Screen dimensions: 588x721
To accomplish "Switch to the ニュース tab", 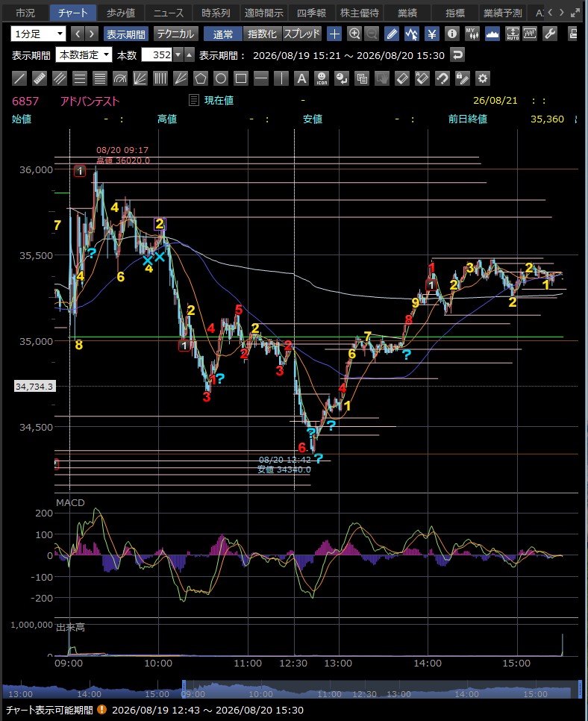I will click(x=168, y=13).
